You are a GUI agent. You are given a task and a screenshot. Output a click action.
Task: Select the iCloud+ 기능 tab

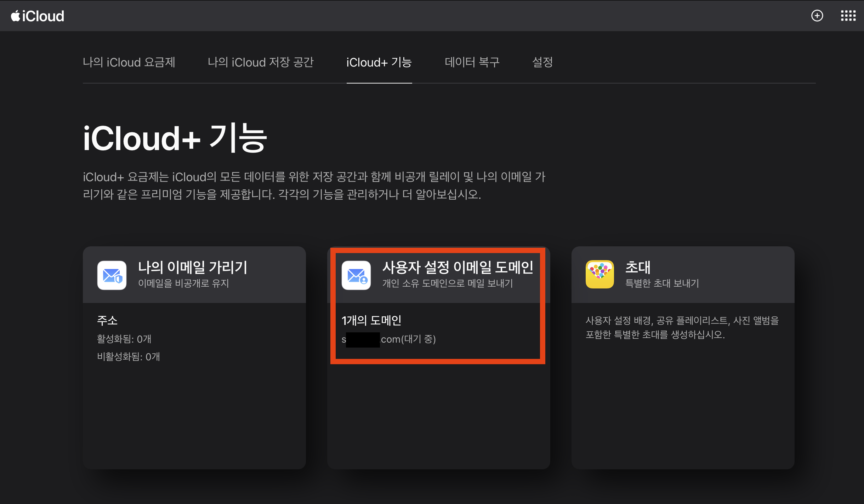379,62
